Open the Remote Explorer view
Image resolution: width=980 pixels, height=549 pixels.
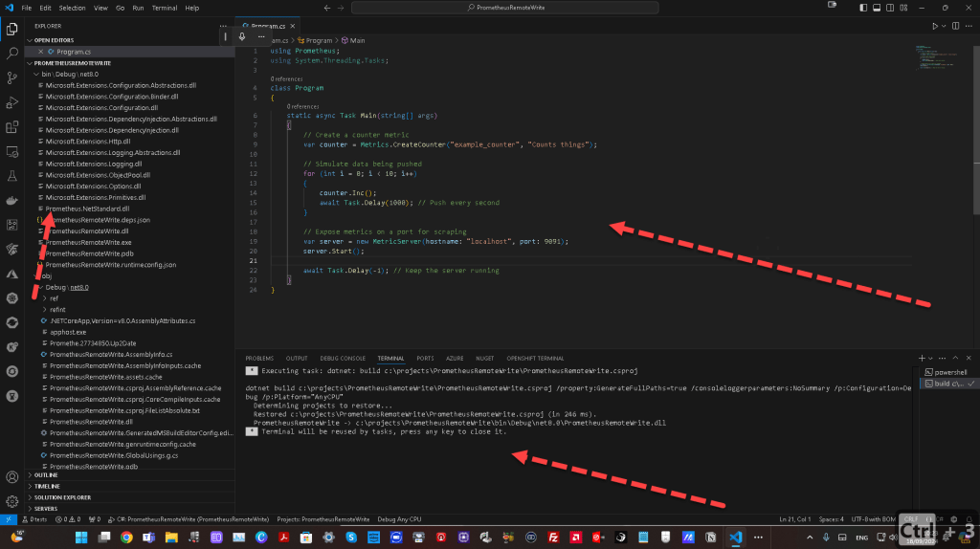point(11,152)
